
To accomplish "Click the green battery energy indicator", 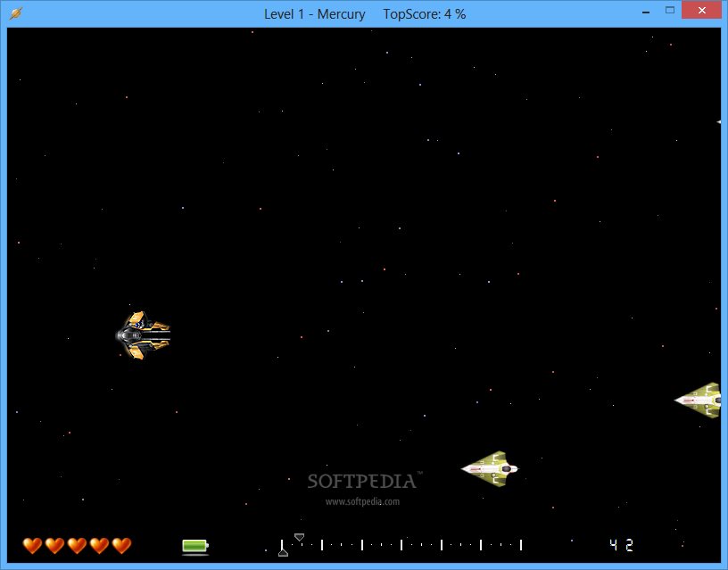I will [x=195, y=546].
